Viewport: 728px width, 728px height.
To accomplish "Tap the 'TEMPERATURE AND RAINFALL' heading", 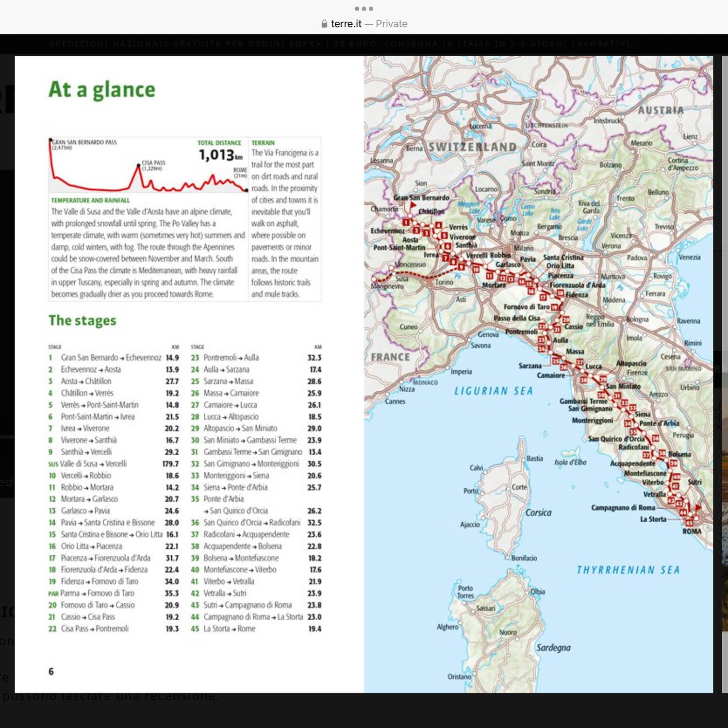I will (x=90, y=200).
